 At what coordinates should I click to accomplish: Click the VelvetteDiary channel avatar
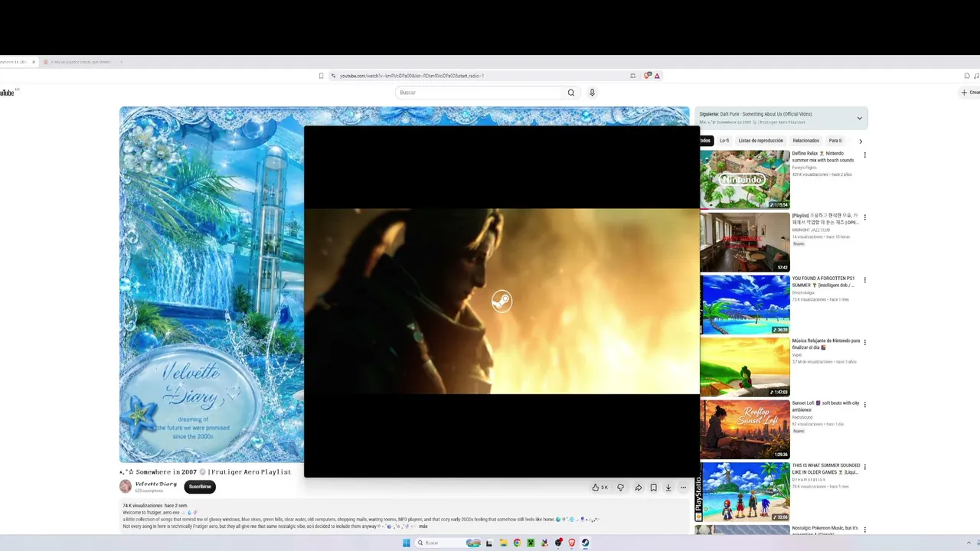(126, 487)
